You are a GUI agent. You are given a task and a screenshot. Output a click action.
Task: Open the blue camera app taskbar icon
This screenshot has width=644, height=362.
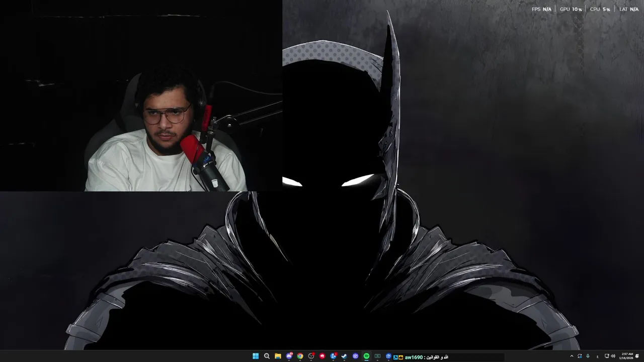coord(388,356)
